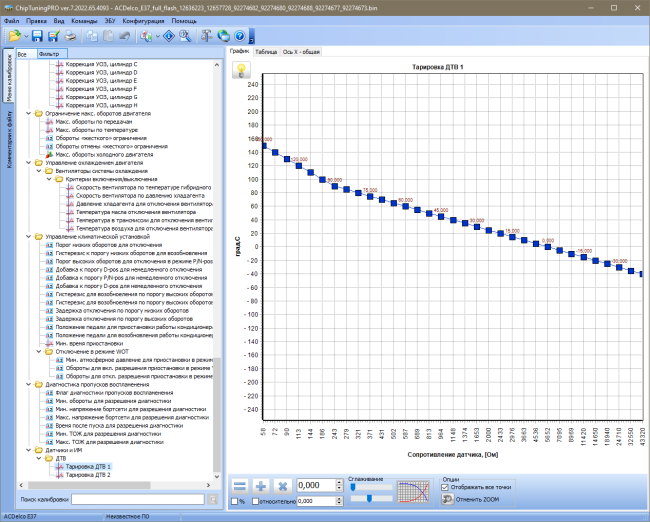Open settings with the hammer tools icon
This screenshot has width=650, height=522.
coord(206,36)
